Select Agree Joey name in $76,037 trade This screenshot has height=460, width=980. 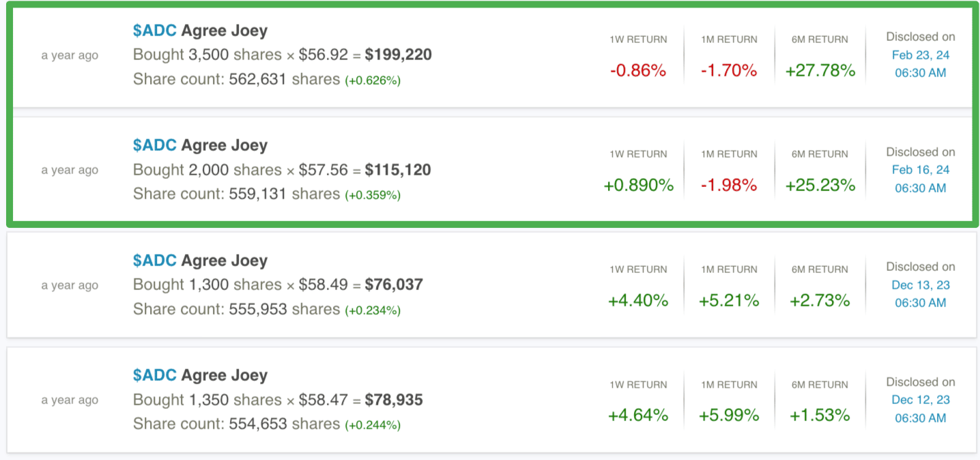tap(225, 261)
